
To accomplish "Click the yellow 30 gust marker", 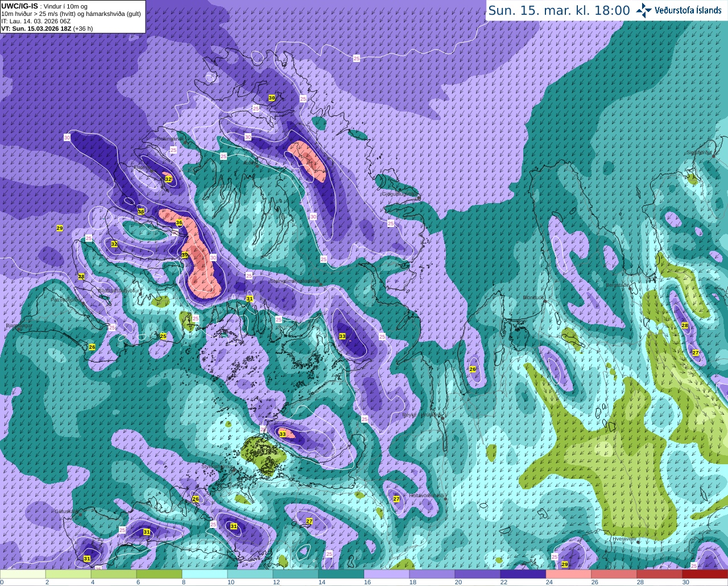I will point(272,98).
